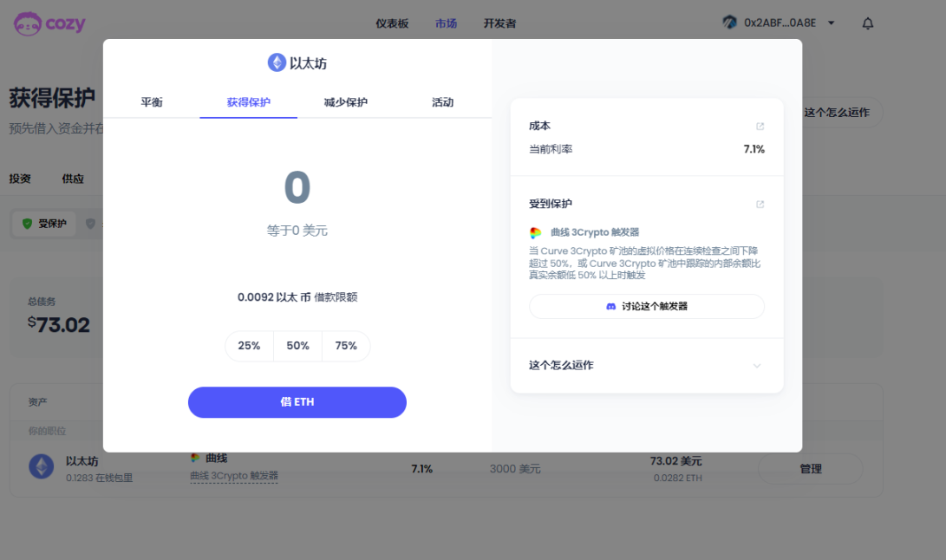The height and width of the screenshot is (560, 946).
Task: Click 0.0092 以太币 借款限额 text
Action: (x=297, y=296)
